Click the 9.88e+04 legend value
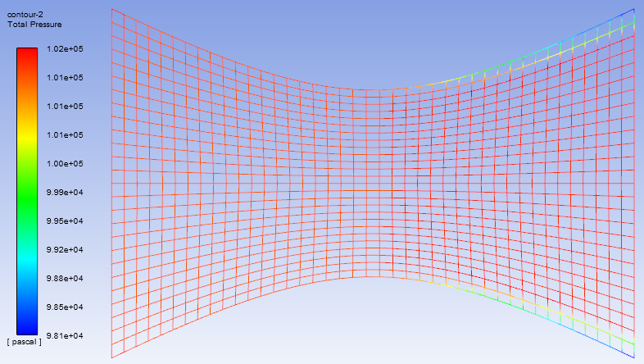644x364 pixels. click(x=65, y=279)
